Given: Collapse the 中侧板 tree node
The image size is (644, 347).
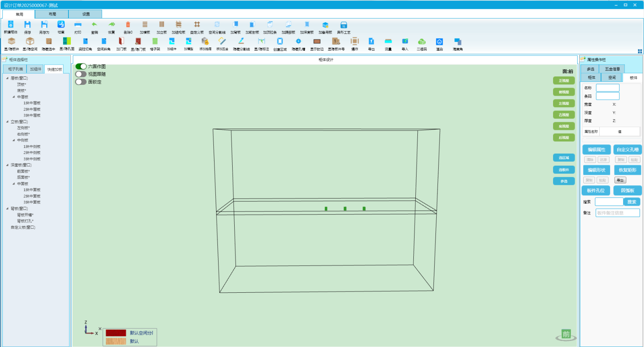Looking at the screenshot, I should tap(14, 140).
